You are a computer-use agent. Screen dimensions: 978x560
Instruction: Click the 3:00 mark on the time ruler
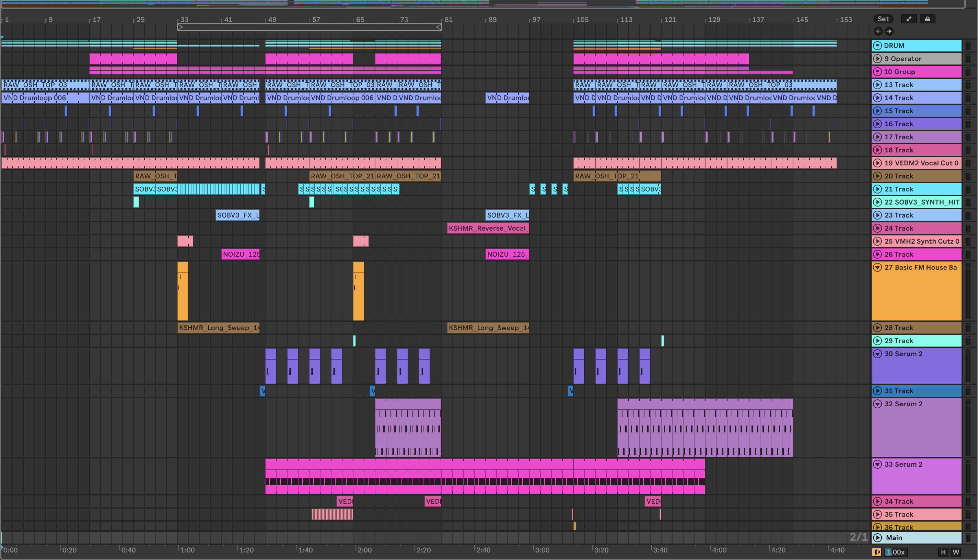542,550
